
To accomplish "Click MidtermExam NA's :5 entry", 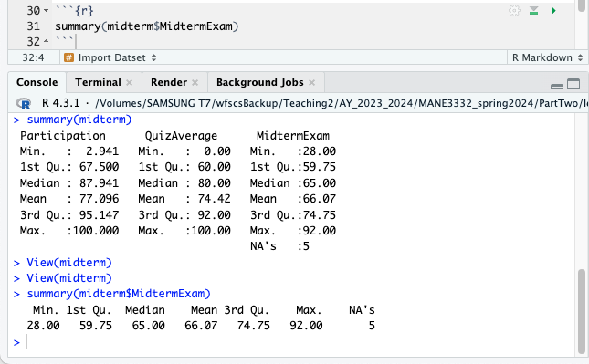I will coord(279,246).
